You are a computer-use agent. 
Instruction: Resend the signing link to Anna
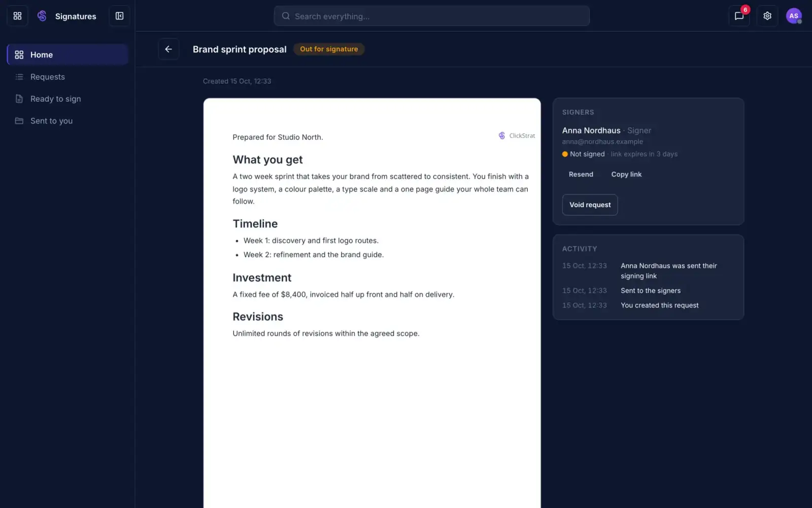pyautogui.click(x=581, y=174)
